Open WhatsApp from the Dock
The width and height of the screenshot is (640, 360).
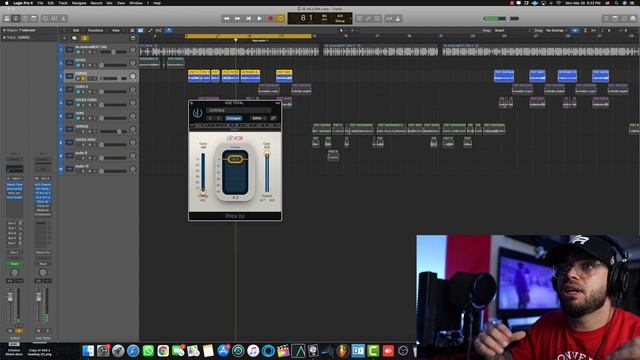pos(148,351)
